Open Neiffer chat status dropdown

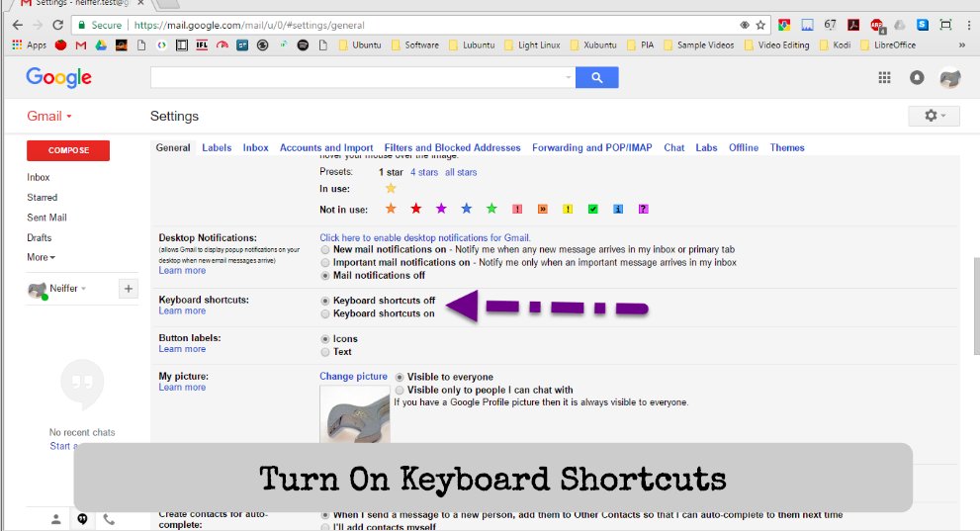(83, 289)
